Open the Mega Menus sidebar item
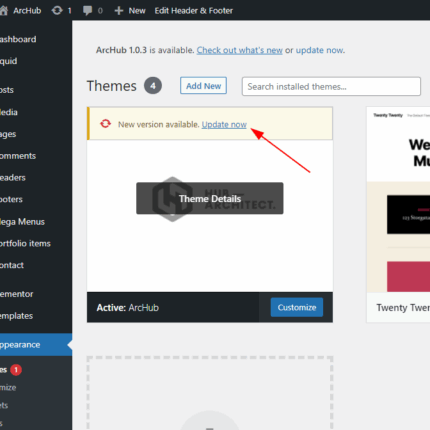 point(22,222)
